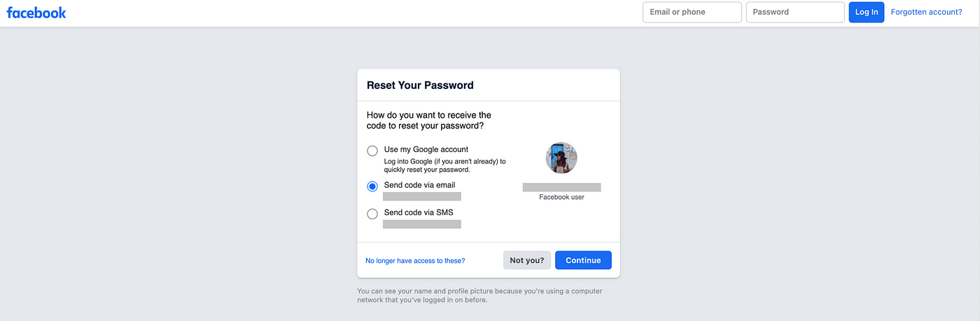Focus the Password field in the header
Screen dimensions: 980x321
[x=795, y=12]
